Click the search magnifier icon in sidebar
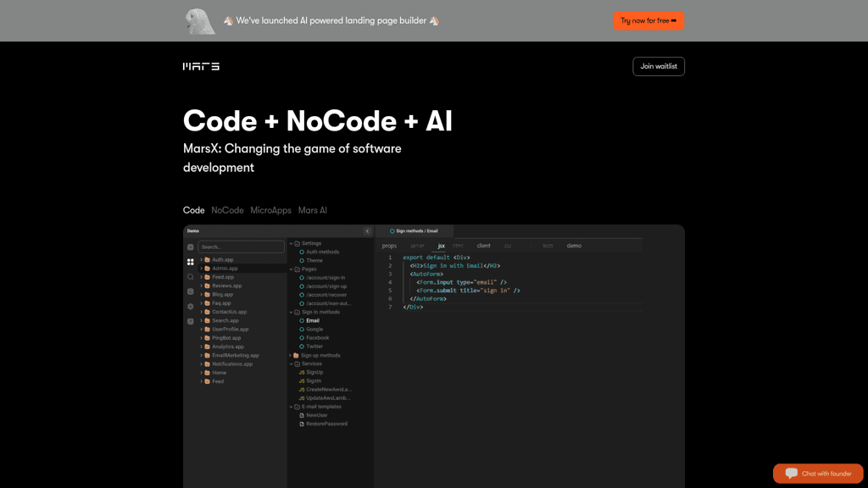The width and height of the screenshot is (868, 488). pyautogui.click(x=191, y=277)
